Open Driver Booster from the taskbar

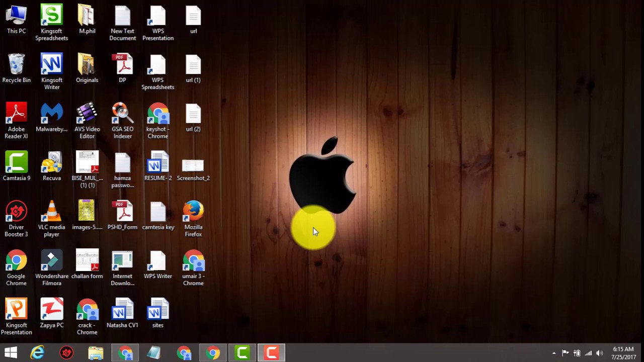[x=66, y=353]
